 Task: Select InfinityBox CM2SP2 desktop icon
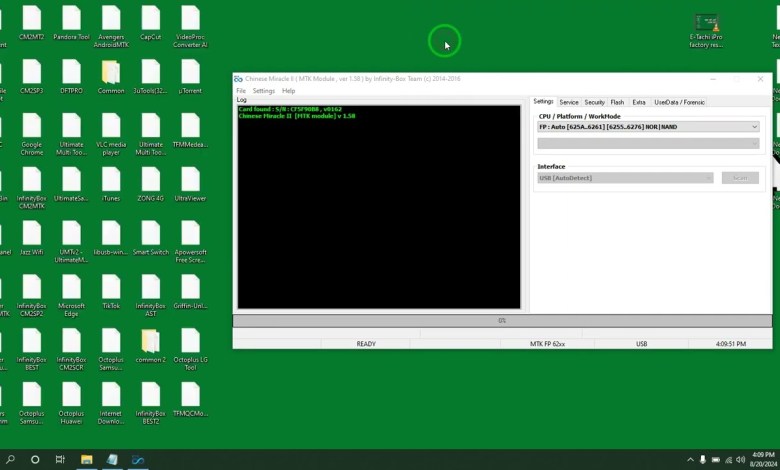pyautogui.click(x=32, y=296)
